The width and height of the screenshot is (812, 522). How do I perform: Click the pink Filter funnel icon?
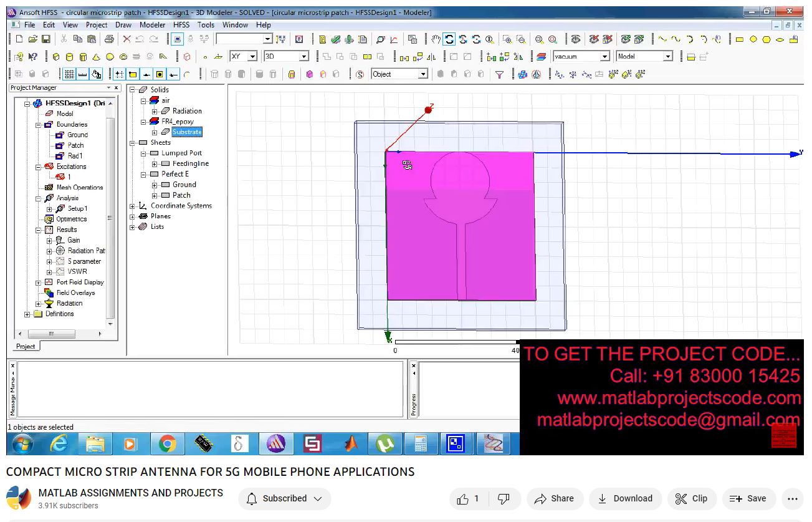(499, 74)
